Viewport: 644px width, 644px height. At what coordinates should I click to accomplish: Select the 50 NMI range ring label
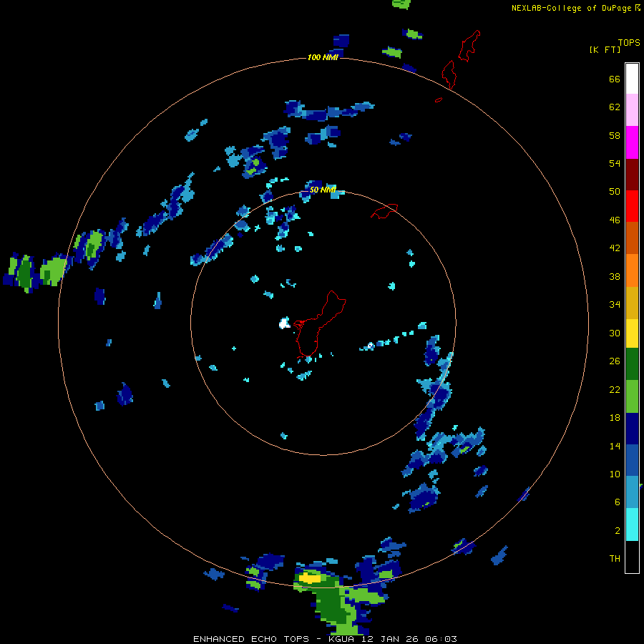[323, 190]
